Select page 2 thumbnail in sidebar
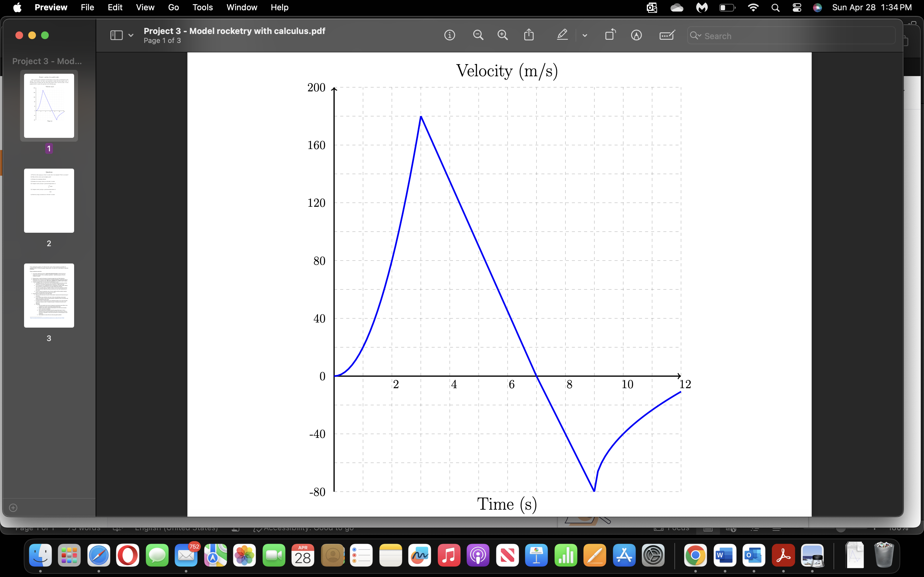The height and width of the screenshot is (577, 924). click(x=49, y=201)
